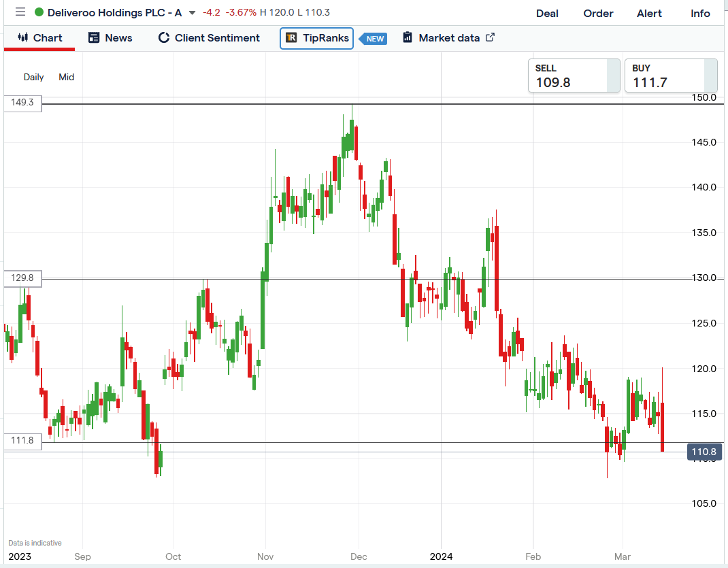Click the 145.0 price axis label

704,142
